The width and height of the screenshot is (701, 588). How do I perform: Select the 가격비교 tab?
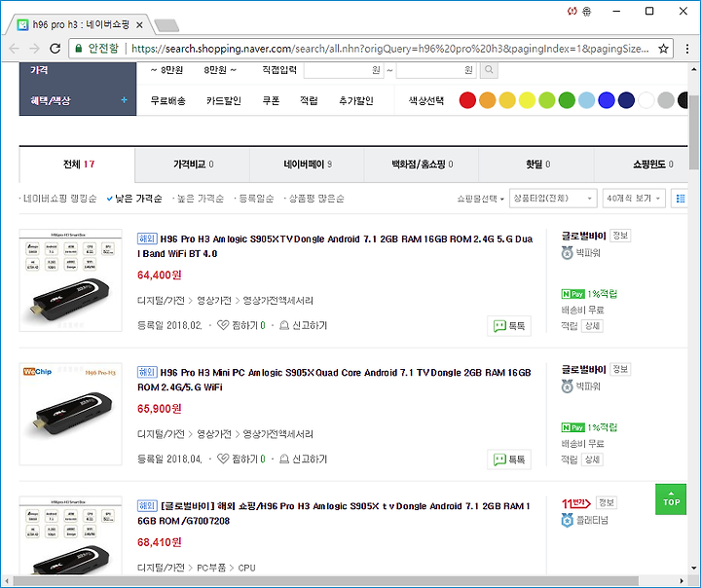pyautogui.click(x=193, y=165)
